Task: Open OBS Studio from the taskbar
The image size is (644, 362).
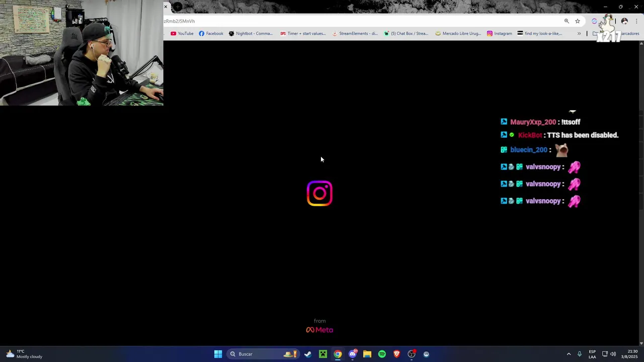Action: 412,354
